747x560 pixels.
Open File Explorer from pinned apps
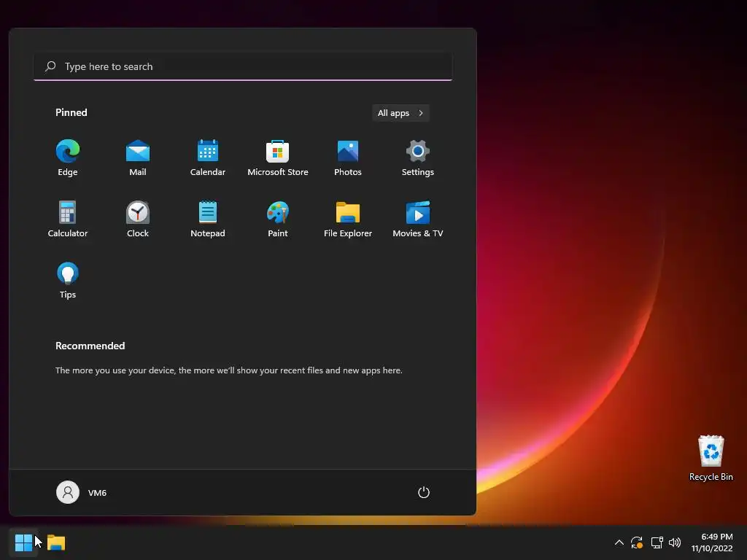[x=348, y=219]
